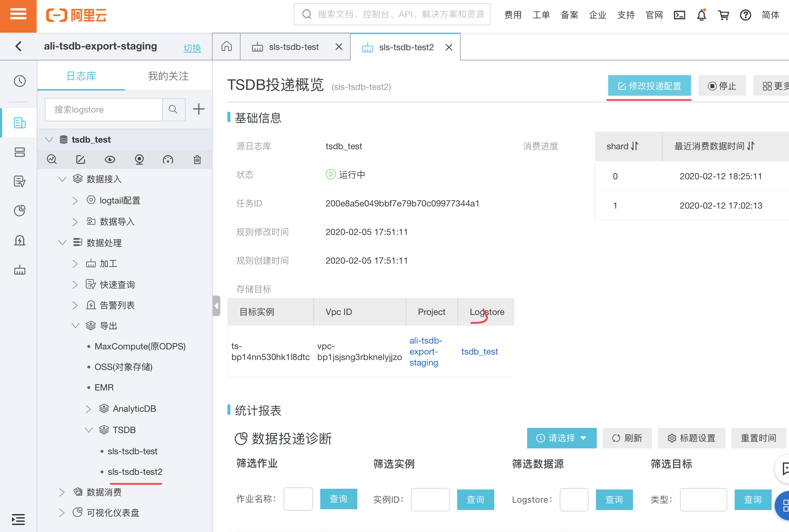Close the sls-tsdb-test tab
The image size is (789, 532).
339,47
